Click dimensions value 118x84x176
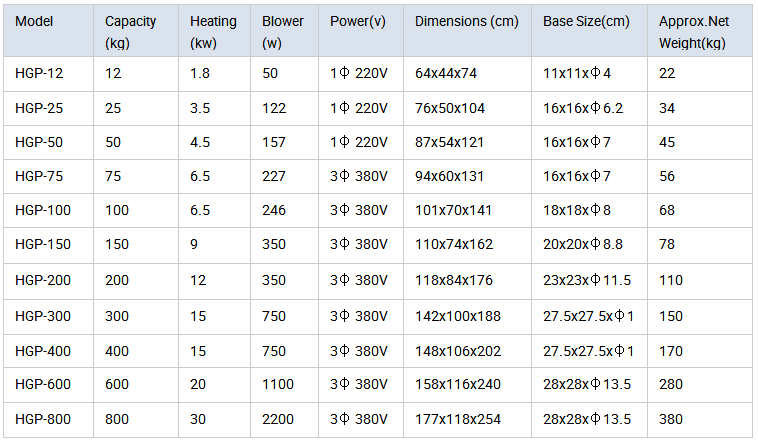 pyautogui.click(x=454, y=281)
